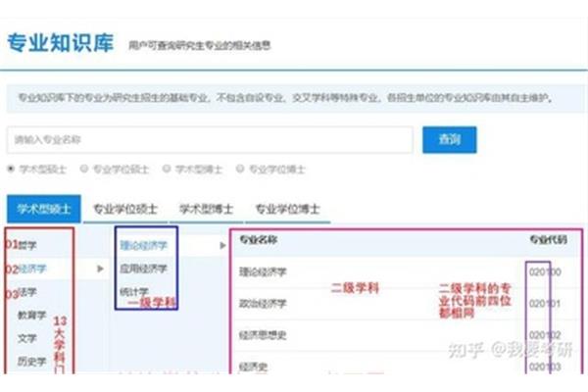Click the code 020100
Screen dimensions: 588x392
tap(545, 272)
